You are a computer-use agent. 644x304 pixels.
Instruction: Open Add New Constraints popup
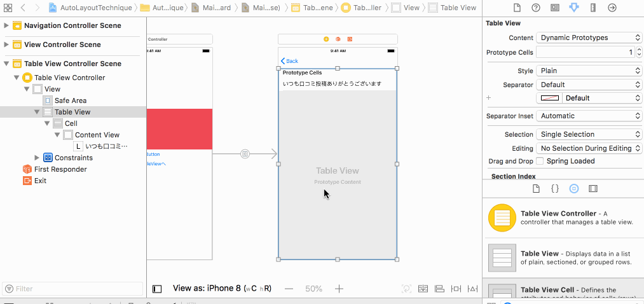tap(456, 289)
